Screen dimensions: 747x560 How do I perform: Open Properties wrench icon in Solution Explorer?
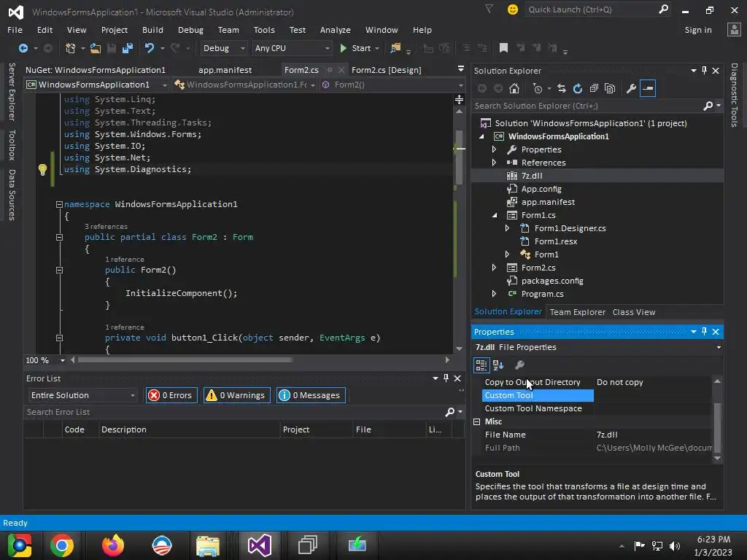[x=631, y=88]
